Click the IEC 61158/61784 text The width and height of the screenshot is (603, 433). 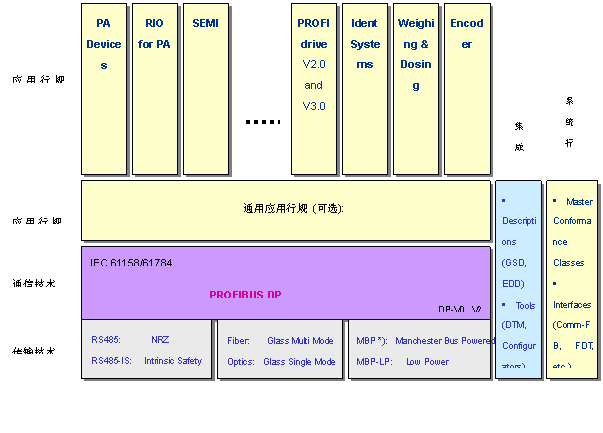pyautogui.click(x=131, y=263)
